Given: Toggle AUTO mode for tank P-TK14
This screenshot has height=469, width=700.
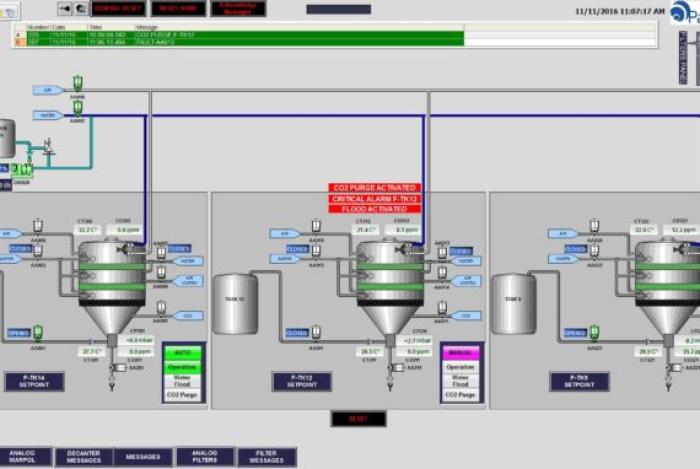Looking at the screenshot, I should click(182, 354).
